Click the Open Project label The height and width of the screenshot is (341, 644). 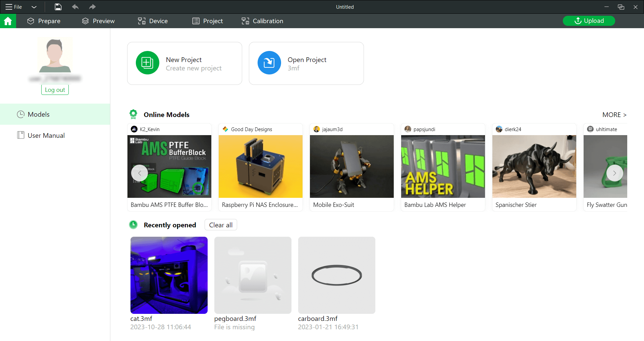307,60
